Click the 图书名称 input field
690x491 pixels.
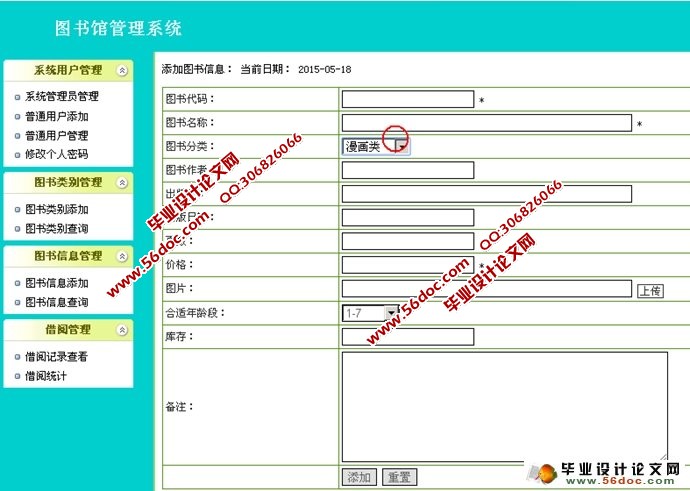[487, 123]
